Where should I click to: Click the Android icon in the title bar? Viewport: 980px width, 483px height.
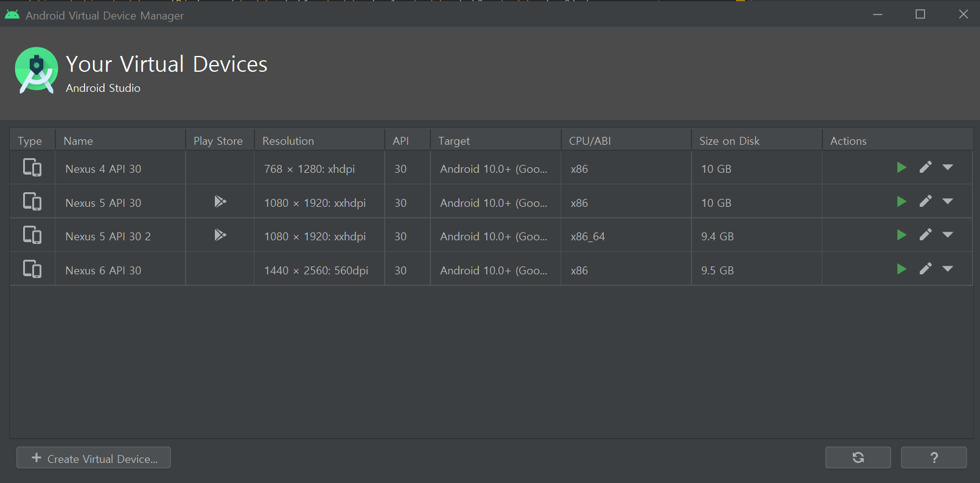pyautogui.click(x=12, y=15)
